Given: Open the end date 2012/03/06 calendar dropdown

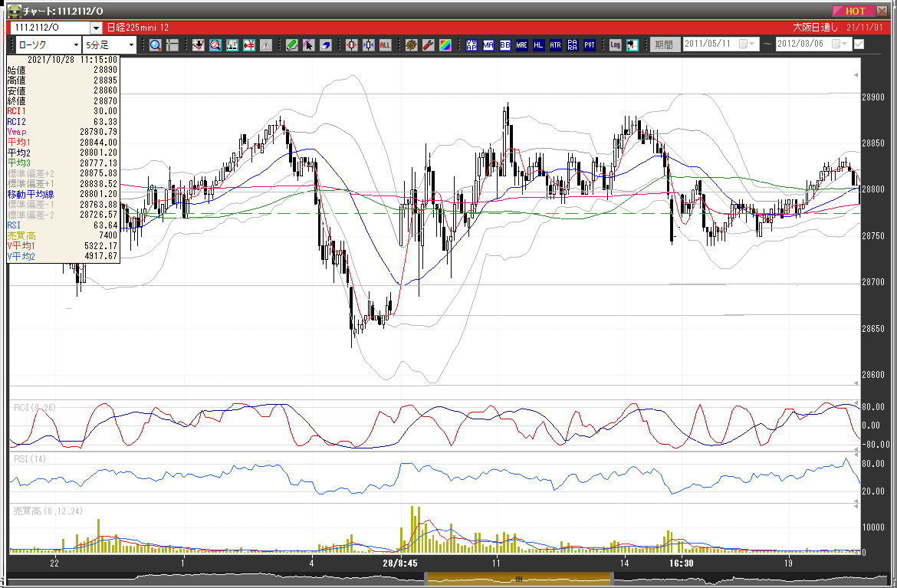Looking at the screenshot, I should click(x=839, y=44).
